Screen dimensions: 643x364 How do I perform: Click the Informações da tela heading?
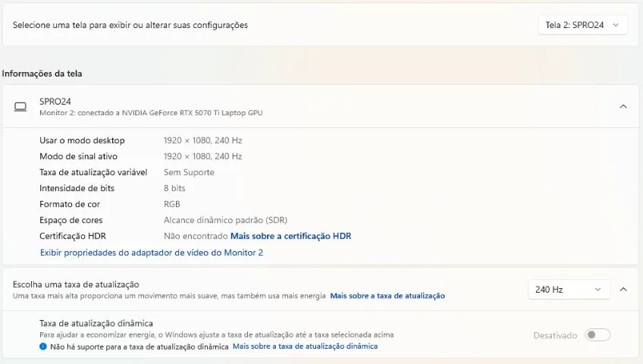(x=42, y=74)
